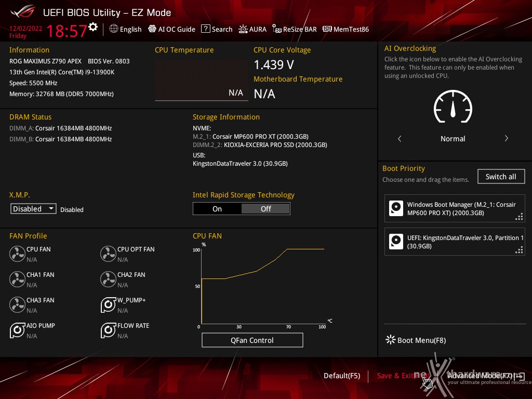Screen dimensions: 532x399
Task: Turn Intel Rapid Storage Technology On
Action: (217, 209)
